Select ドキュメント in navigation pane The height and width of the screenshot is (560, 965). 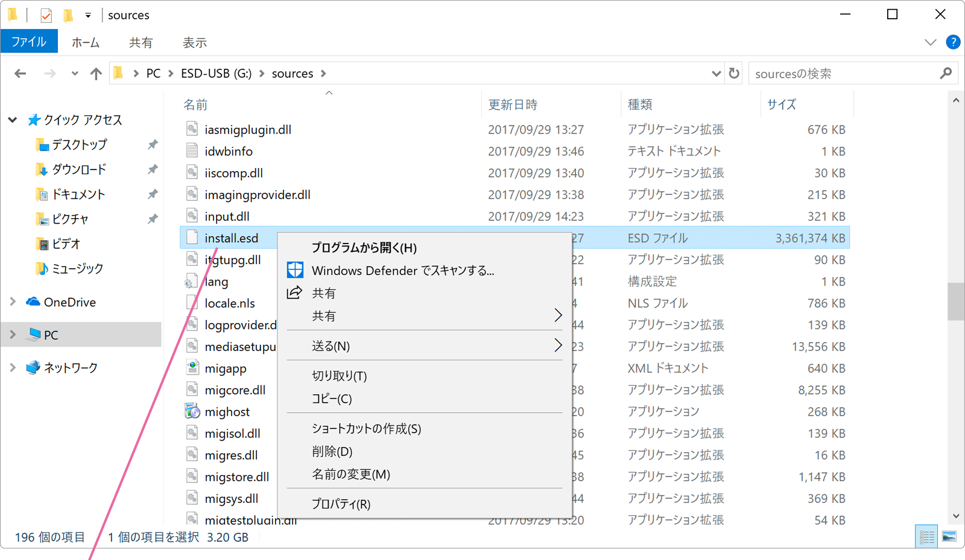coord(79,194)
